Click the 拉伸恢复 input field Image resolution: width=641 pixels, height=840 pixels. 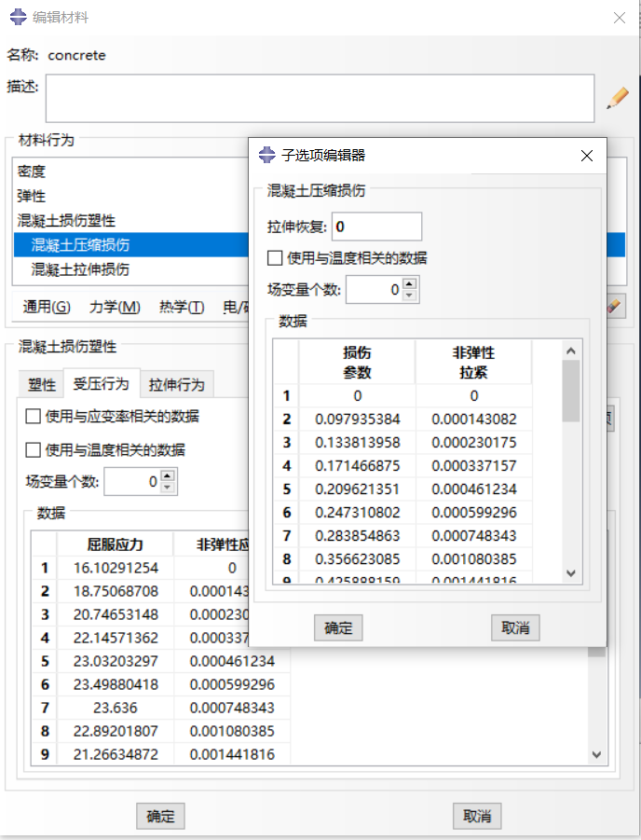[376, 227]
